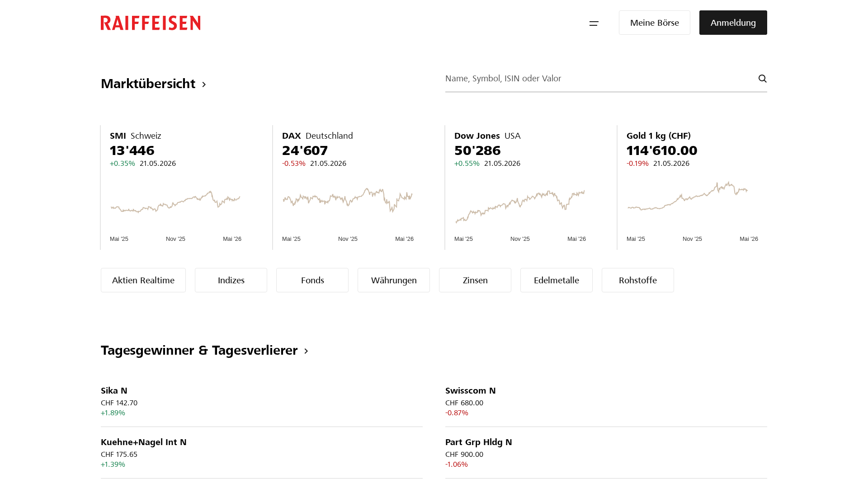Image resolution: width=868 pixels, height=488 pixels.
Task: Expand Tagesgewinner & Tagesverlierer chevron arrow
Action: pos(306,351)
